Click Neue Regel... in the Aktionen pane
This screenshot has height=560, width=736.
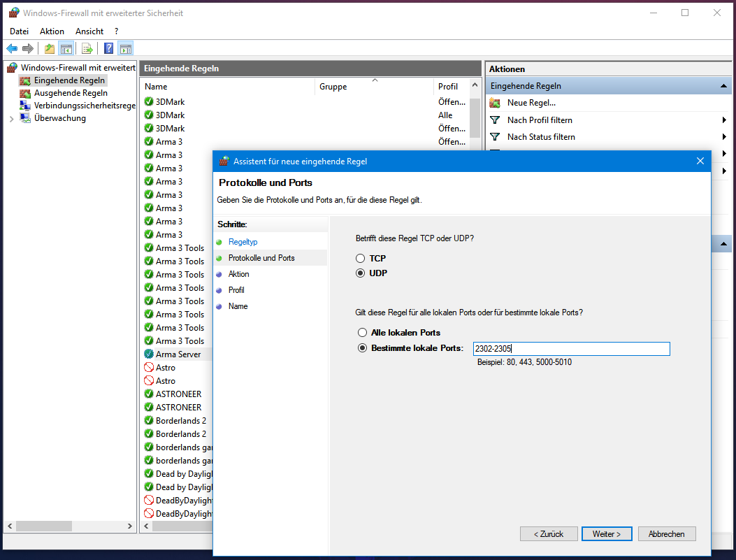pos(531,103)
